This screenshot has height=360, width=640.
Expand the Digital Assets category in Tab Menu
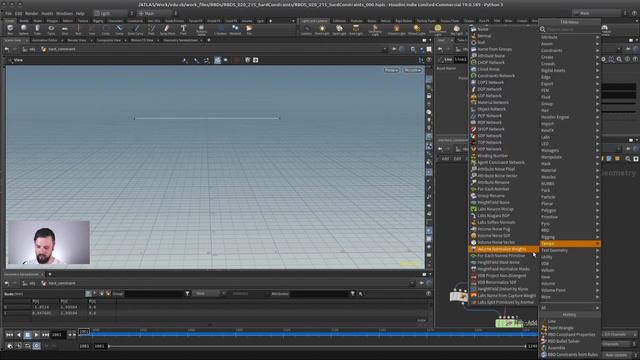click(570, 71)
